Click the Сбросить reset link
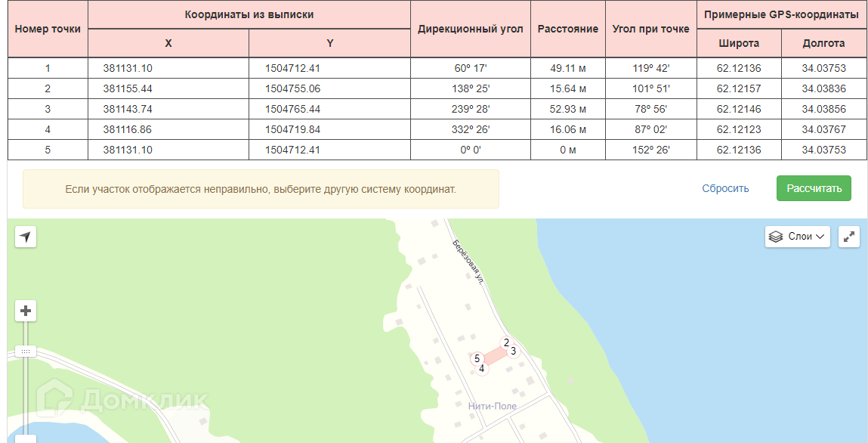The height and width of the screenshot is (443, 868). (725, 188)
